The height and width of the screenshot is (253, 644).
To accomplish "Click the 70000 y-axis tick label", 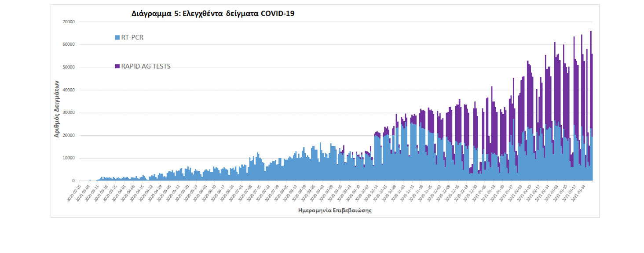I will point(69,22).
